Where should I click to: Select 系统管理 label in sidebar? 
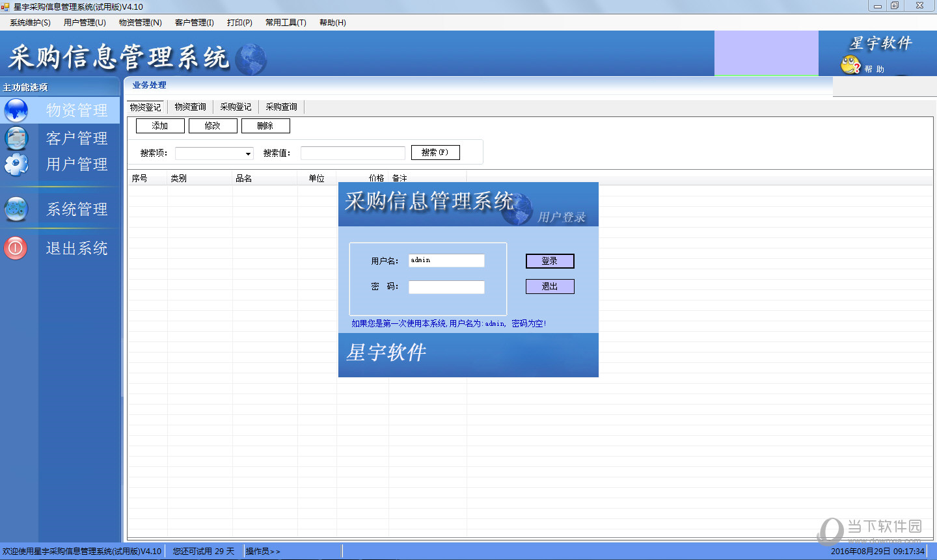77,209
